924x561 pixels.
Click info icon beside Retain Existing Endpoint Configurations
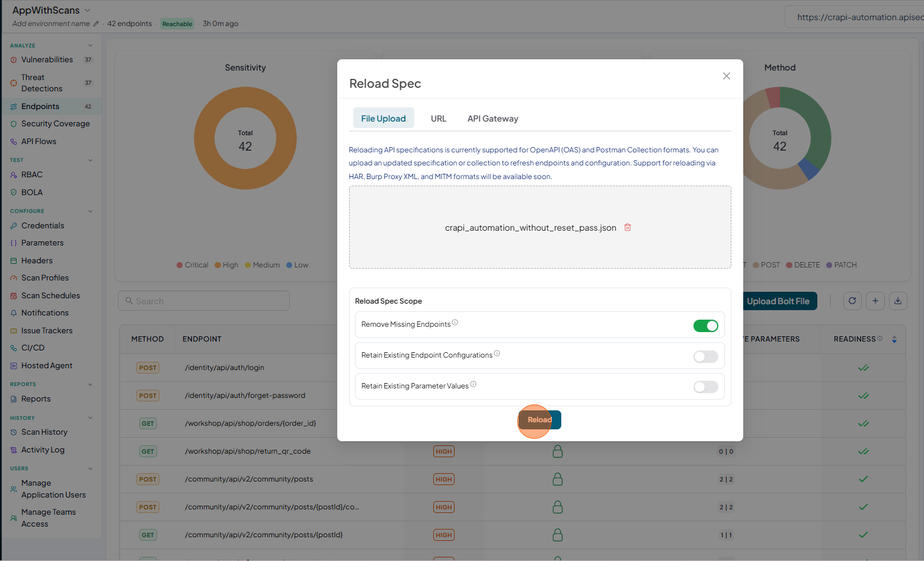(x=497, y=353)
